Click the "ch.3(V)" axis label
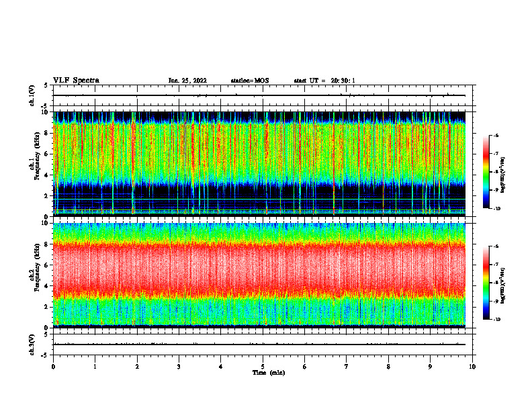The height and width of the screenshot is (411, 532). pyautogui.click(x=32, y=345)
